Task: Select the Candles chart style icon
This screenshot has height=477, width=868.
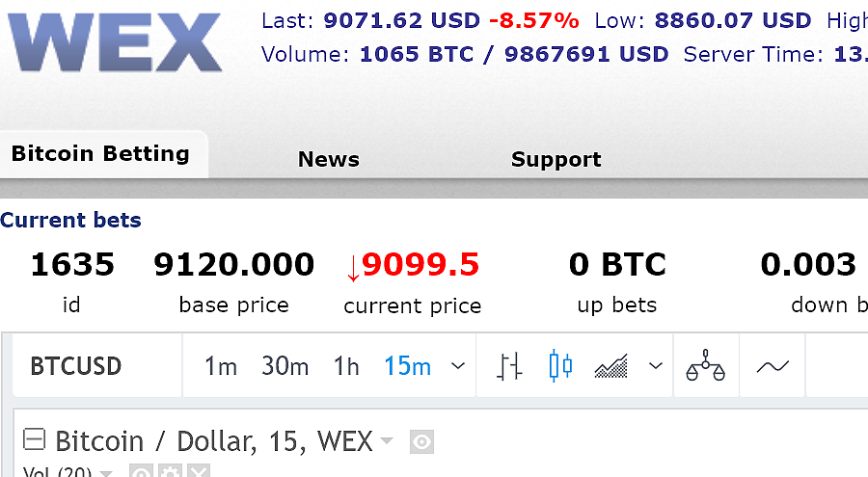Action: 560,366
